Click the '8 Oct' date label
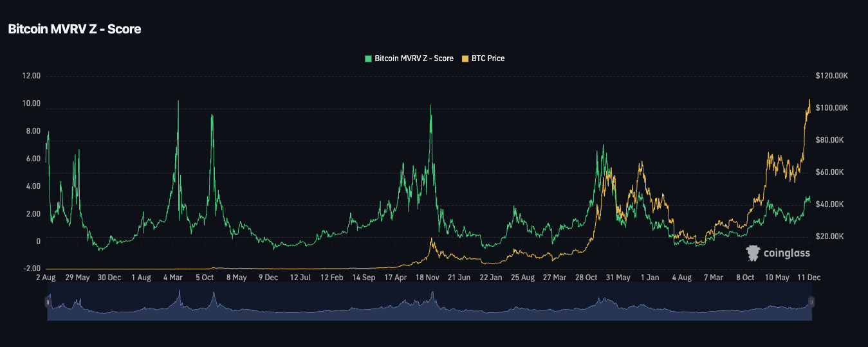 pos(746,278)
